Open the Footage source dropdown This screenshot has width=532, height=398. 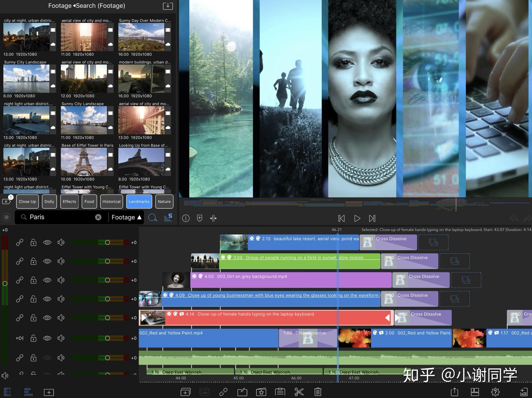126,217
